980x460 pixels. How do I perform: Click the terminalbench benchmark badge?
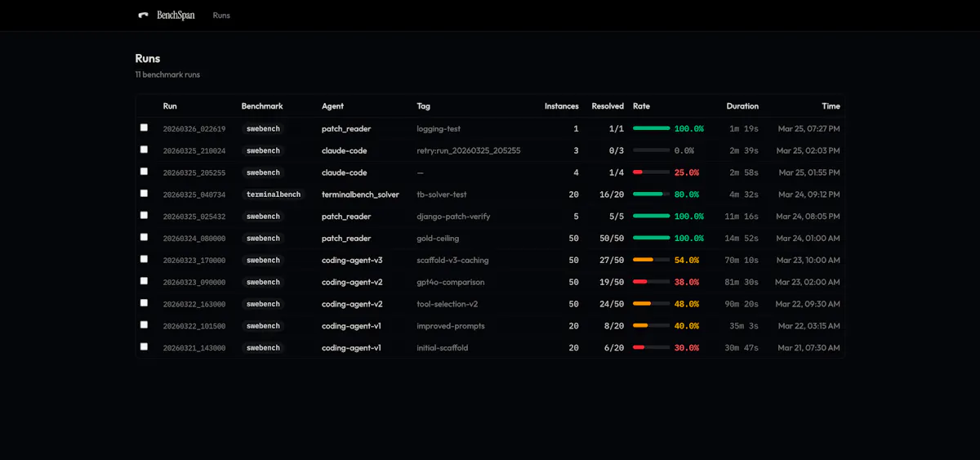coord(274,194)
